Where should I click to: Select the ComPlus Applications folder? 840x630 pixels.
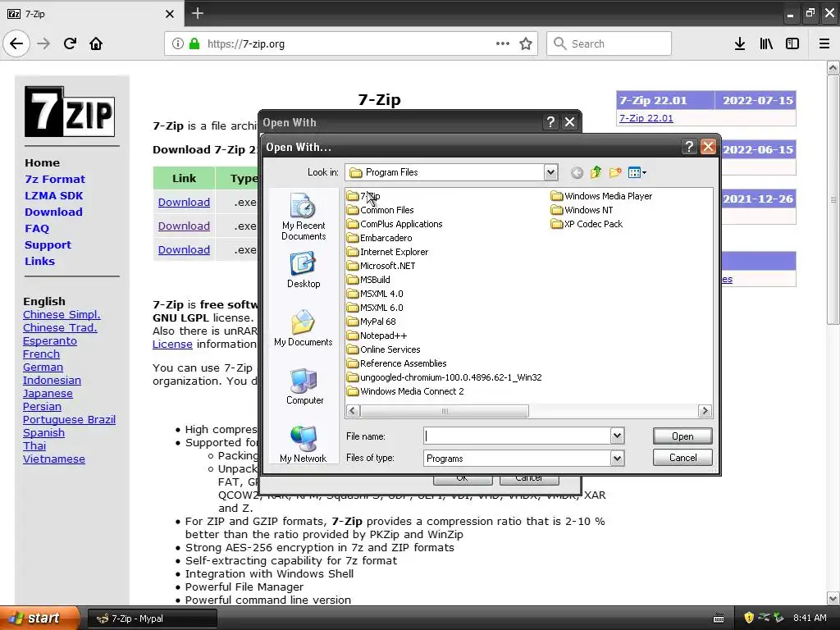395,224
